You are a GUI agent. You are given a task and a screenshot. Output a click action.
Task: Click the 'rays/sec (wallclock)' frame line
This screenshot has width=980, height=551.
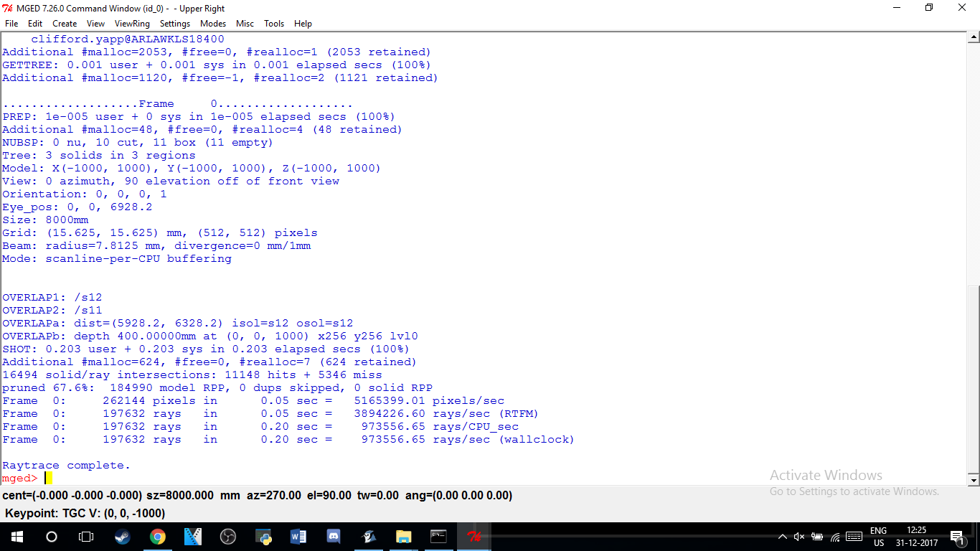click(288, 439)
